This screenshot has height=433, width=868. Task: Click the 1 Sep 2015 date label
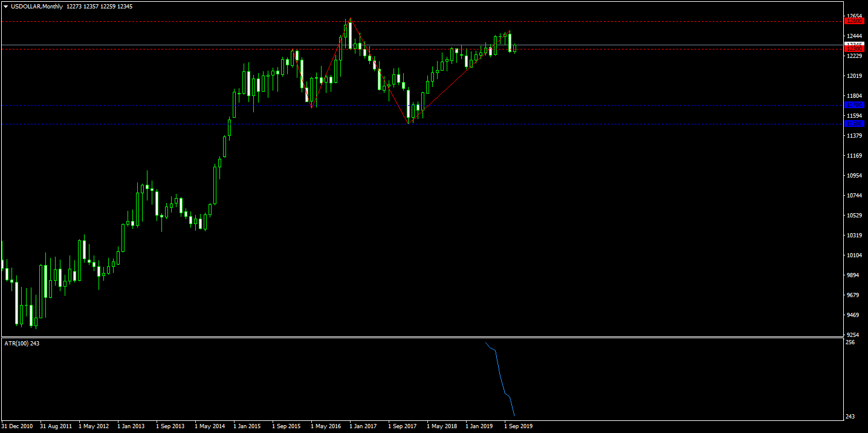pyautogui.click(x=286, y=426)
